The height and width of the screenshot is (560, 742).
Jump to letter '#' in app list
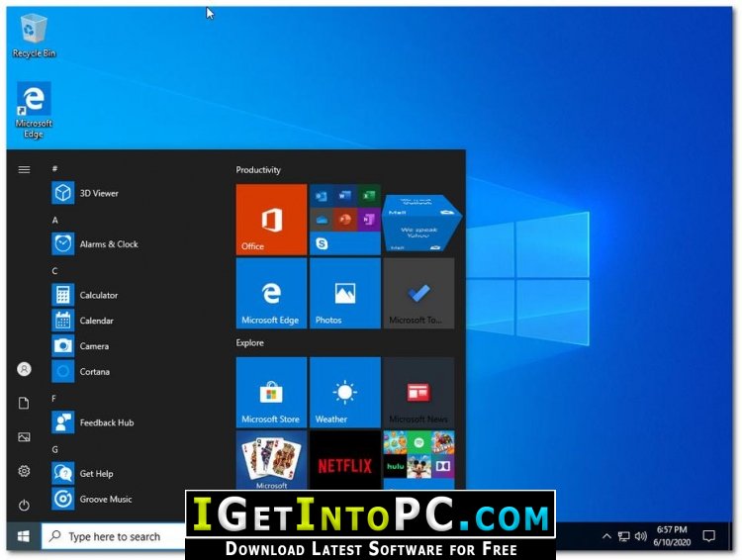(x=54, y=168)
